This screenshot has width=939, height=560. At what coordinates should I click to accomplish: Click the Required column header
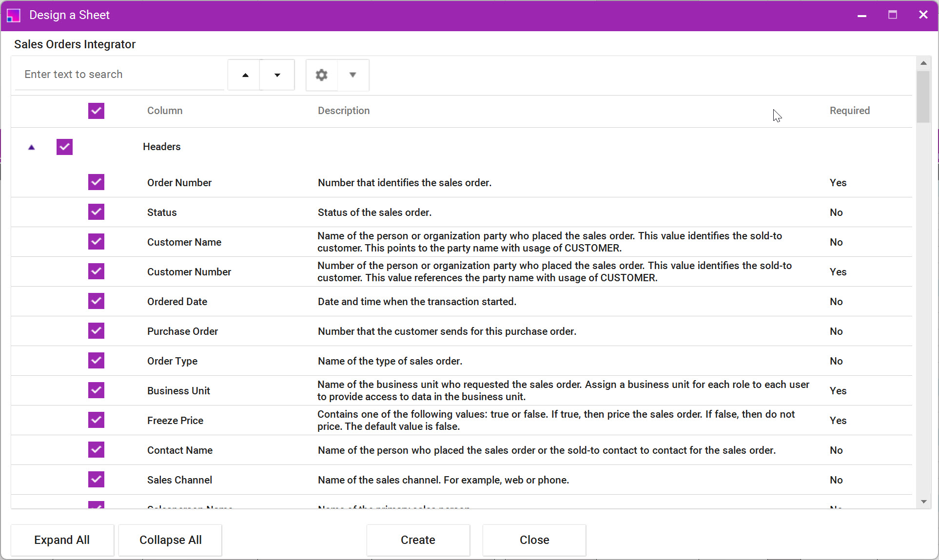(849, 111)
